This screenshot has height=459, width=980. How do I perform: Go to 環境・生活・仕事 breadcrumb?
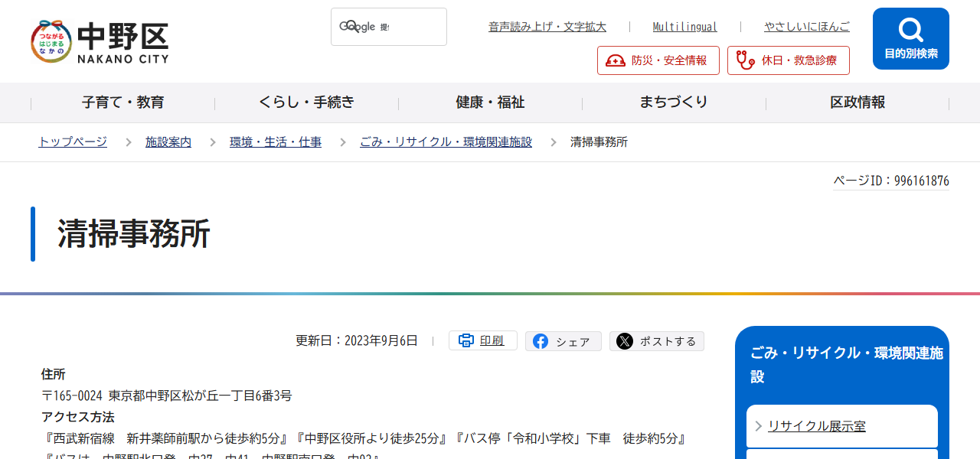[x=276, y=142]
